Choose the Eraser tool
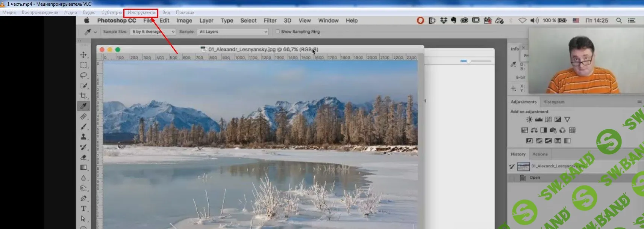 (83, 157)
